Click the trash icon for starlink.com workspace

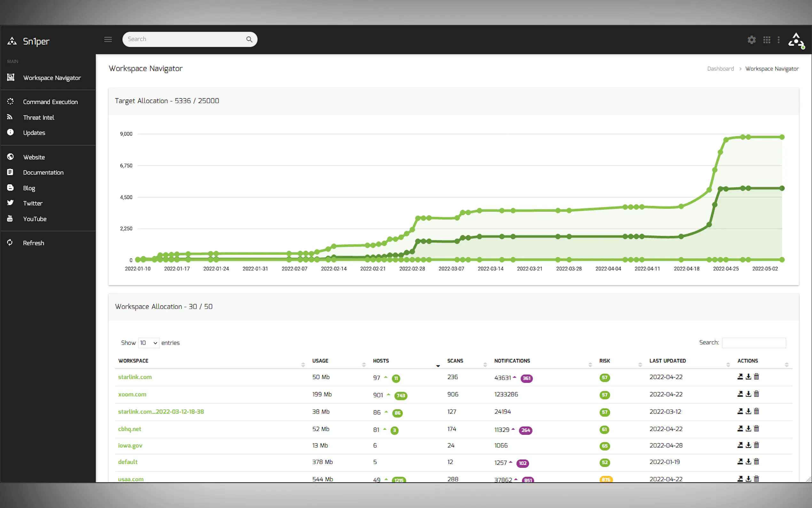tap(756, 377)
